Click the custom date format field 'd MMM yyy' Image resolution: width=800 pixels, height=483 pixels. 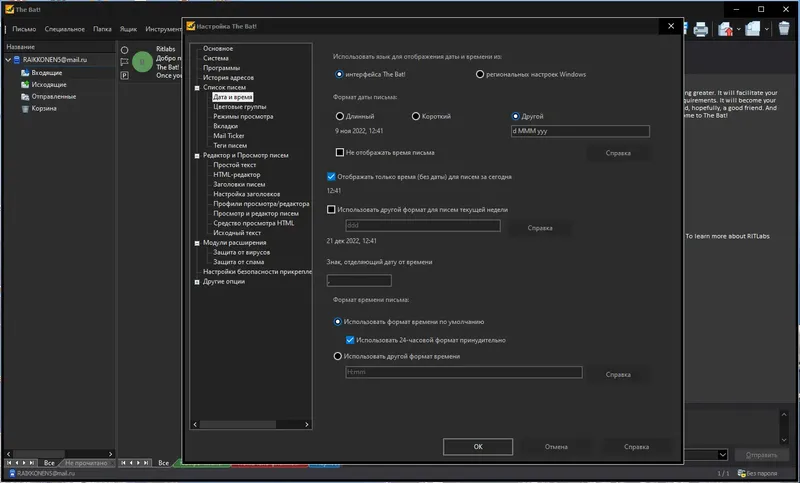[580, 131]
